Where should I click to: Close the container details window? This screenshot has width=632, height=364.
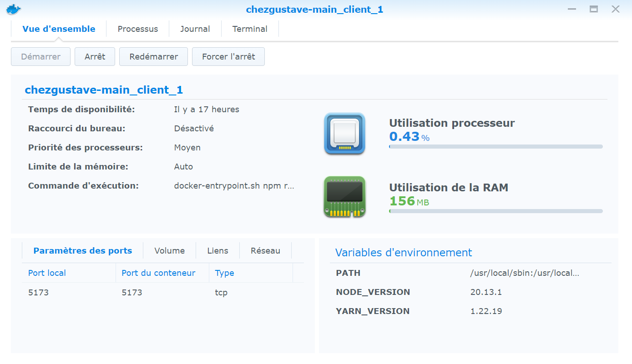click(x=616, y=9)
